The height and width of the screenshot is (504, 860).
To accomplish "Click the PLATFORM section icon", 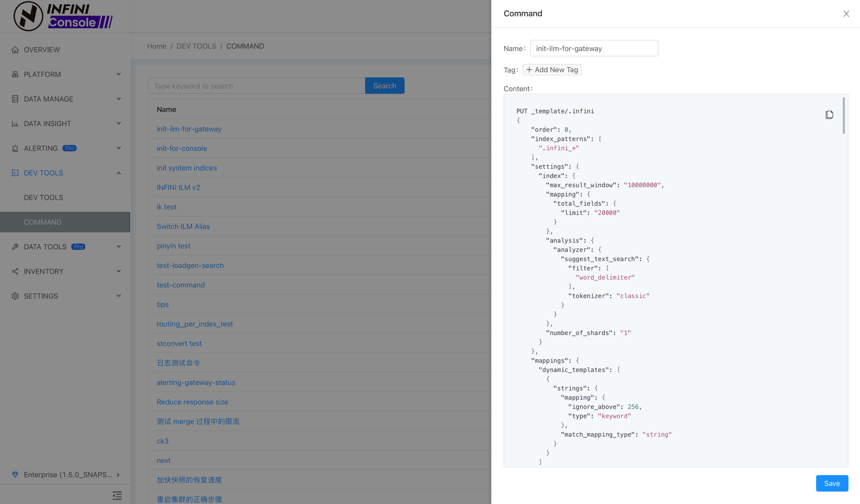I will (x=15, y=74).
